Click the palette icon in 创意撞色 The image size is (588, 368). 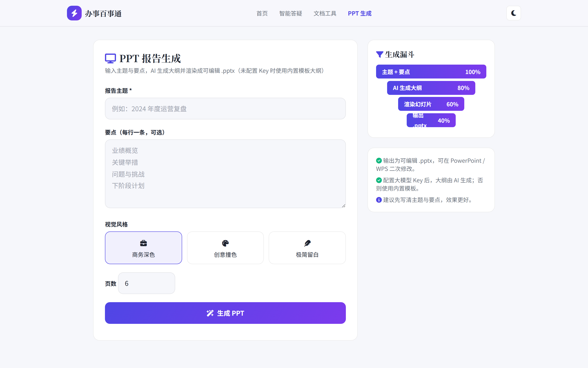pos(225,243)
